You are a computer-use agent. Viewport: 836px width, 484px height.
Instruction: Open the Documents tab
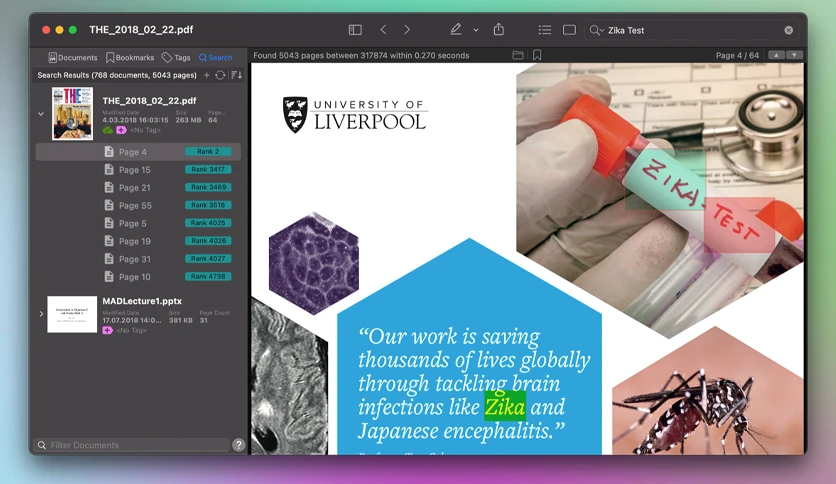click(x=73, y=58)
